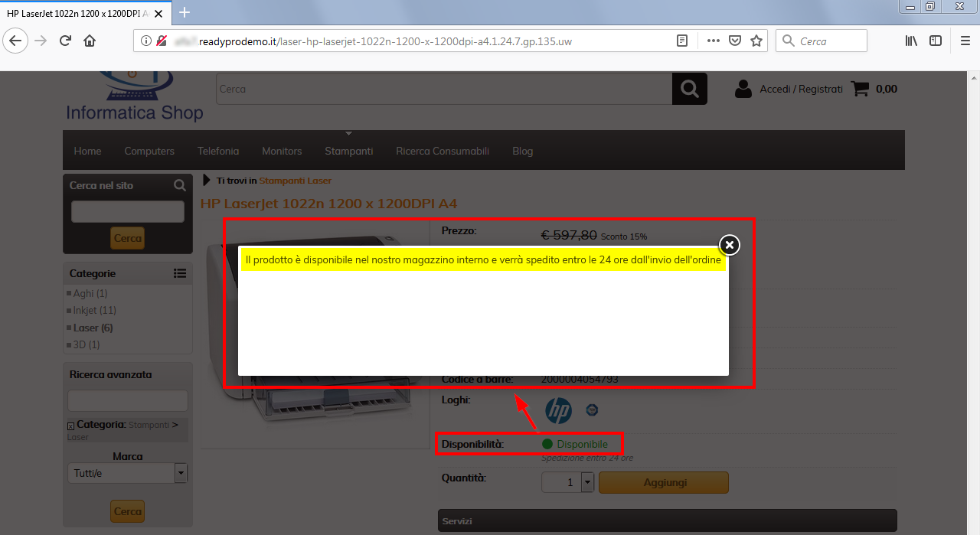Show site information icon in address bar
The width and height of the screenshot is (980, 535).
(x=146, y=41)
